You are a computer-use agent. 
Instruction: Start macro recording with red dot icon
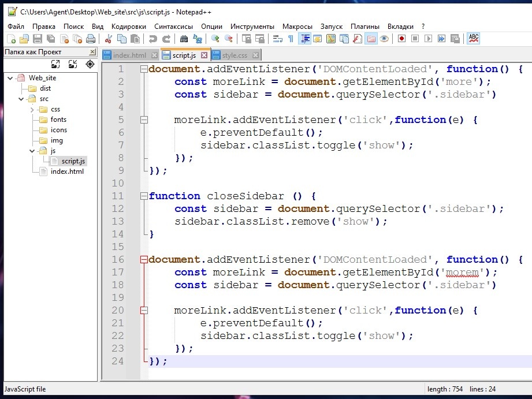pyautogui.click(x=400, y=39)
